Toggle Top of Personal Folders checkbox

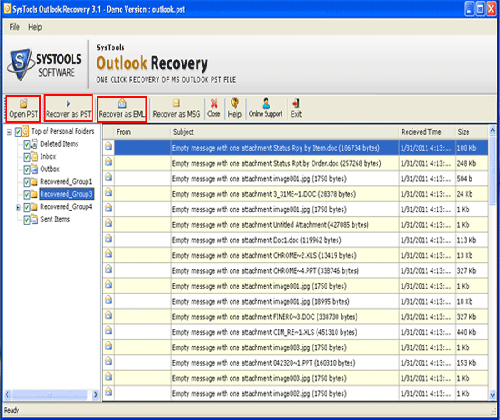click(x=18, y=132)
